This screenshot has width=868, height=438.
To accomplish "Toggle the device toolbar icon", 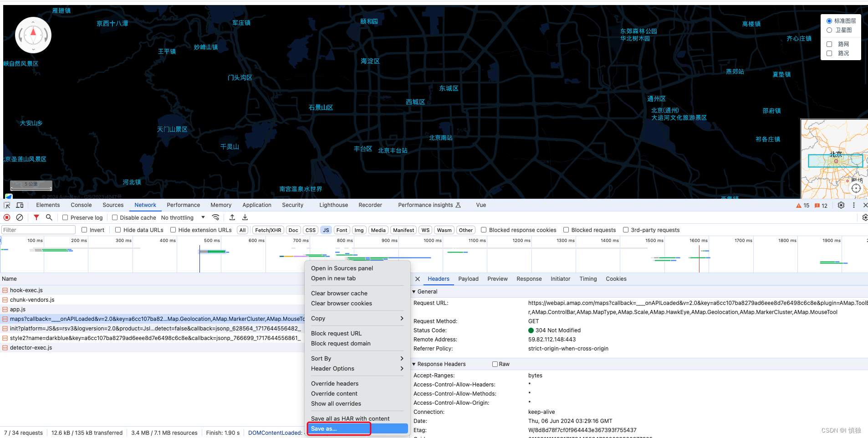I will point(20,205).
